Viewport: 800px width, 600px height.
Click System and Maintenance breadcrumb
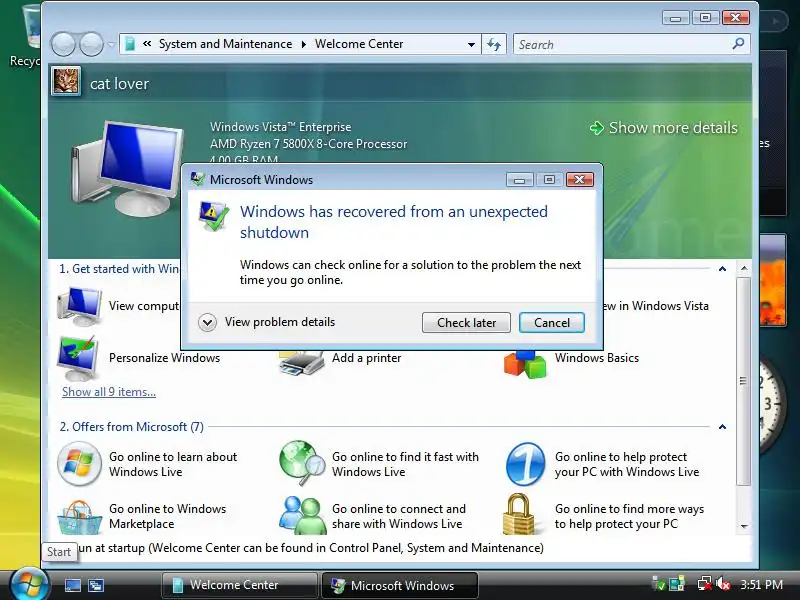[226, 44]
